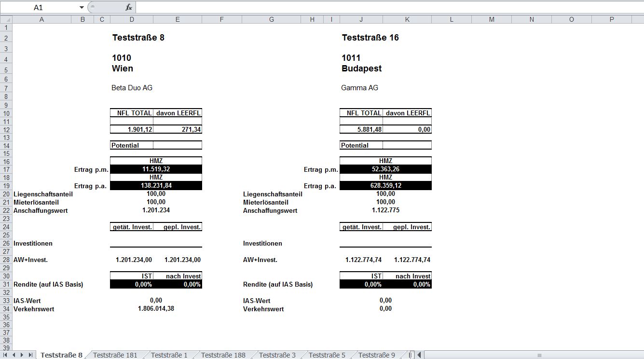
Task: Click the formula bar input area
Action: [x=386, y=7]
